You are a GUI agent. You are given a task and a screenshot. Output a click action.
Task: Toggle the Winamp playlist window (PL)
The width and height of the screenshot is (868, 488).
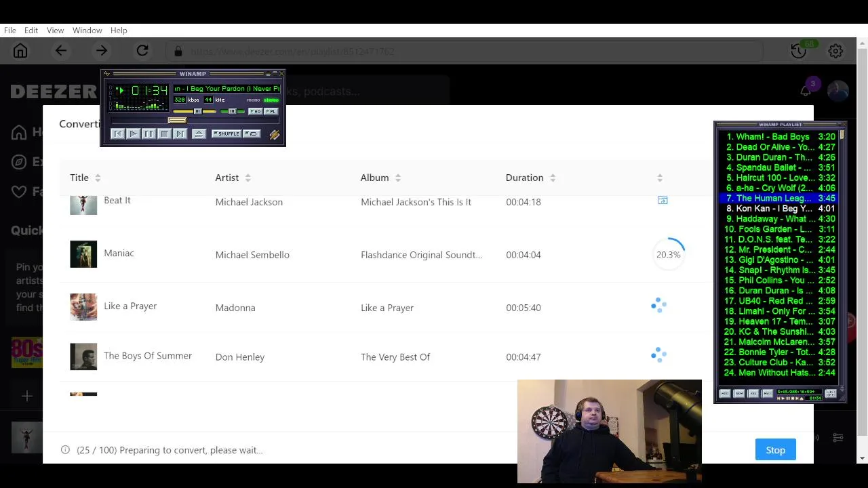click(271, 111)
